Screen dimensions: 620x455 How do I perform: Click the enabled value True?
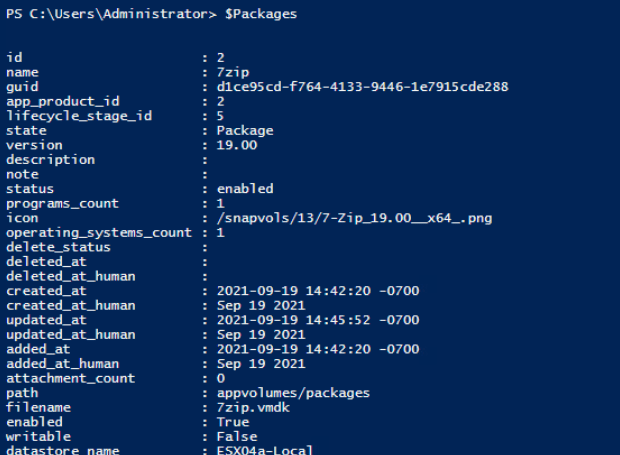coord(232,421)
